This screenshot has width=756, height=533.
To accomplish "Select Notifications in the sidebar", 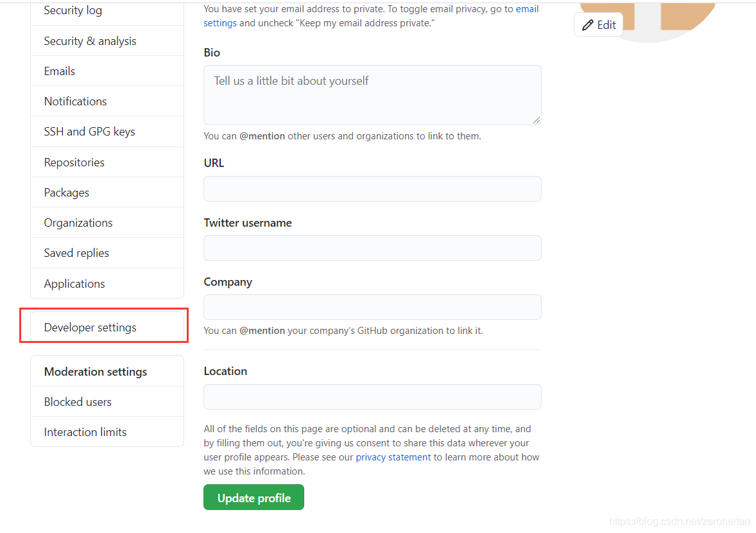I will tap(75, 101).
